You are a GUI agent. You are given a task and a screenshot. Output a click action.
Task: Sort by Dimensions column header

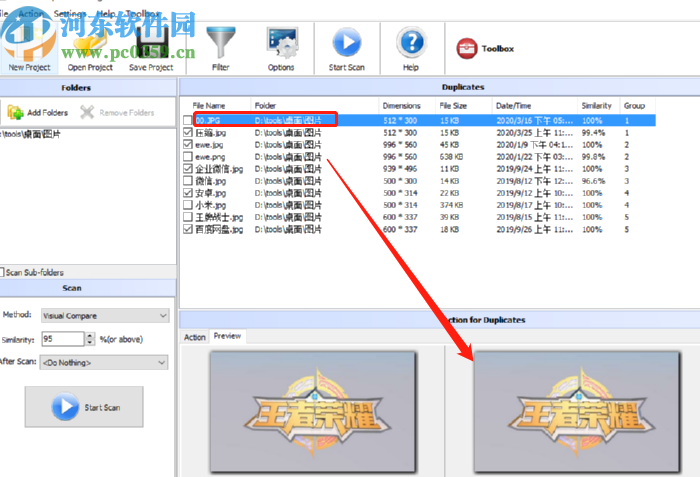401,106
